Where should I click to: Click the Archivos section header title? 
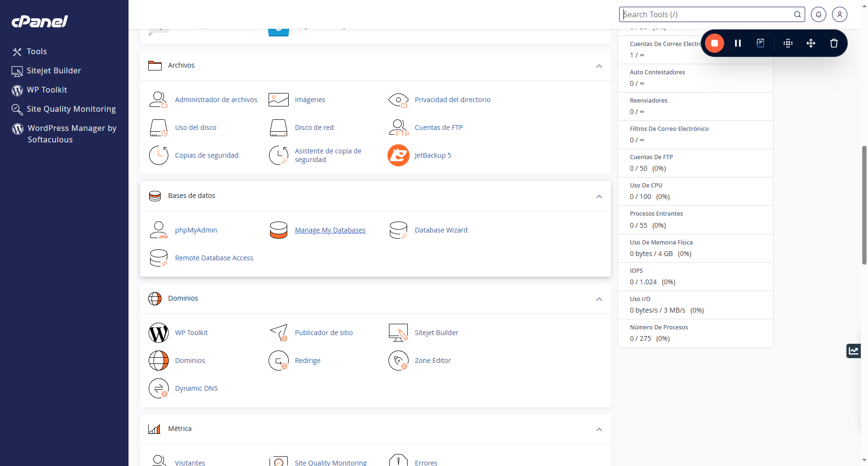pyautogui.click(x=181, y=65)
